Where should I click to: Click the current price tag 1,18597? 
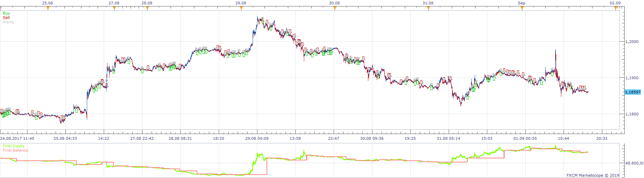click(633, 92)
